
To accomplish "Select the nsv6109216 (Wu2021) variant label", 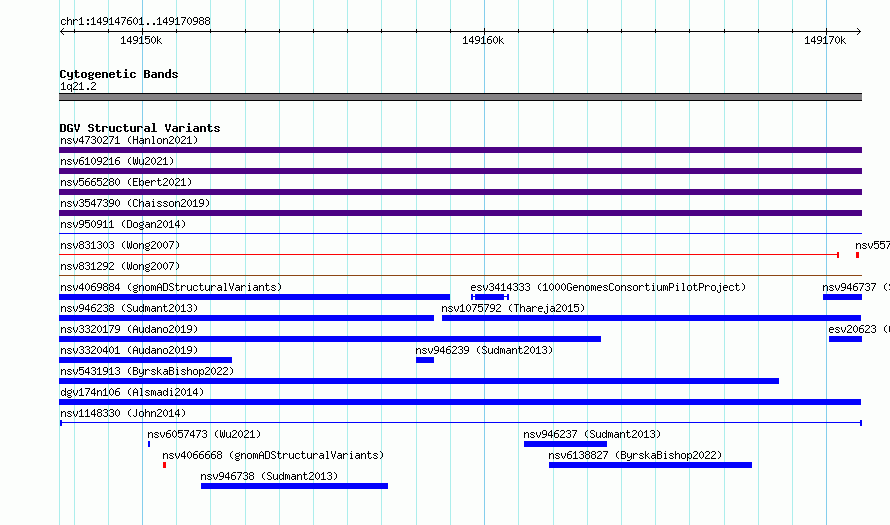I will coord(117,161).
